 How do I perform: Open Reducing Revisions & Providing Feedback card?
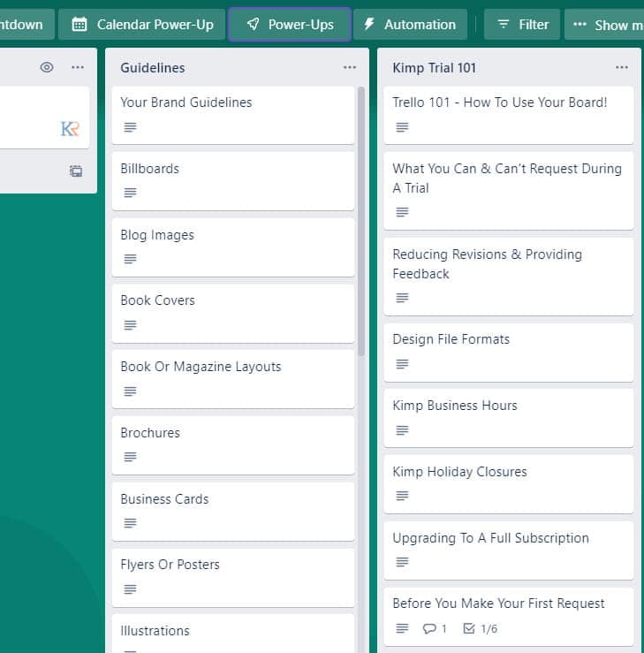pyautogui.click(x=509, y=277)
